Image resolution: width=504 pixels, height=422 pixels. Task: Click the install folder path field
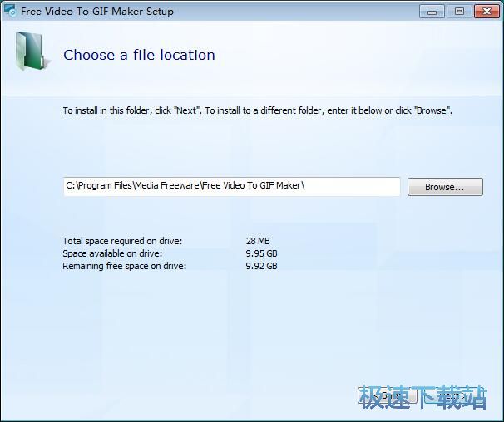click(232, 186)
